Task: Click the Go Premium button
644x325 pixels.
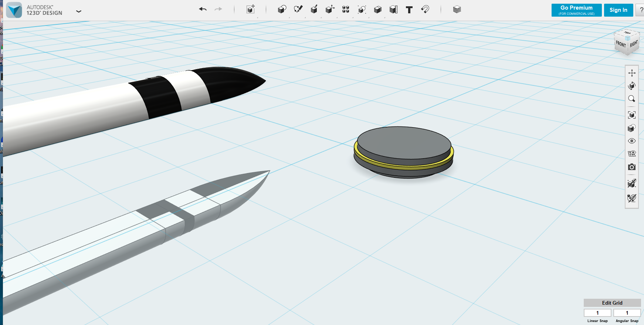Action: coord(576,10)
